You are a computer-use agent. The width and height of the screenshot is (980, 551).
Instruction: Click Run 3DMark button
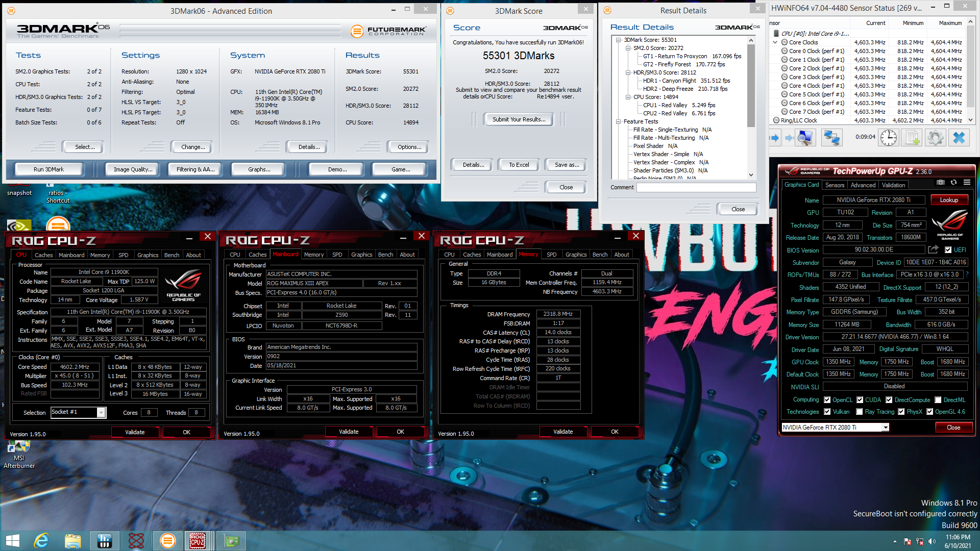pyautogui.click(x=49, y=169)
